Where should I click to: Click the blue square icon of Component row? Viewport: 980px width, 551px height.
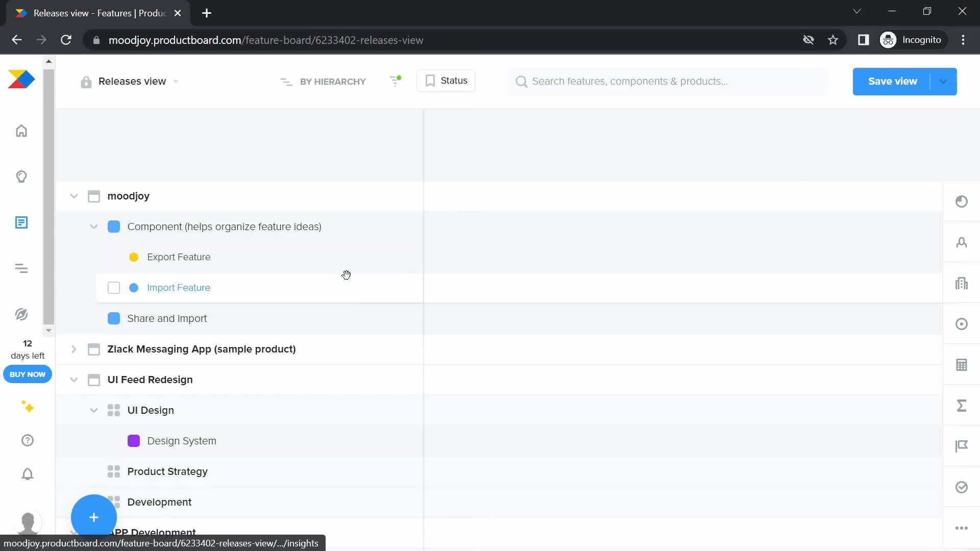click(114, 227)
